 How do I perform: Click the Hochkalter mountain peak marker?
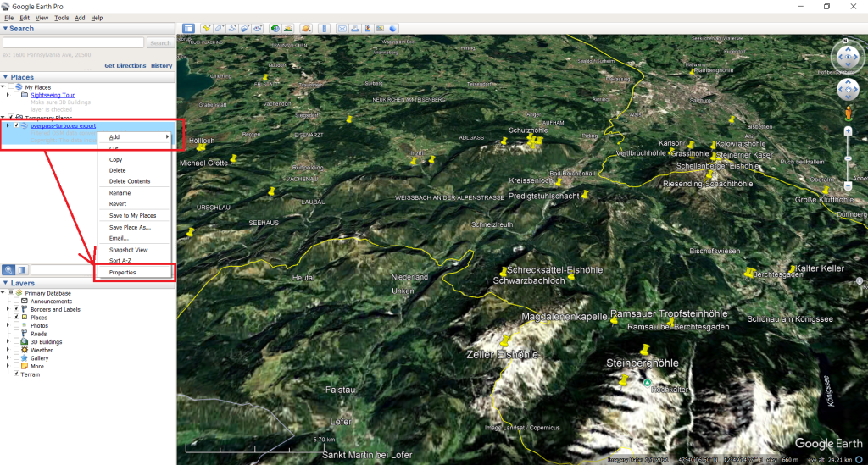[647, 383]
